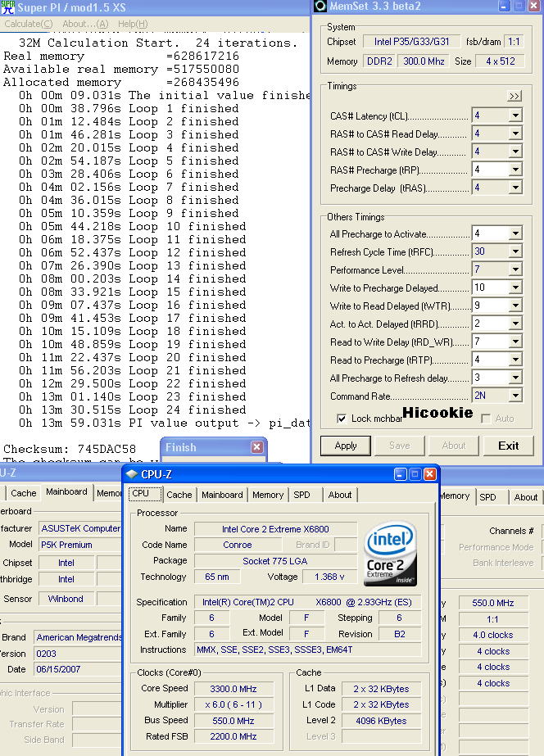544x756 pixels.
Task: Close the Finish dialog
Action: point(256,447)
